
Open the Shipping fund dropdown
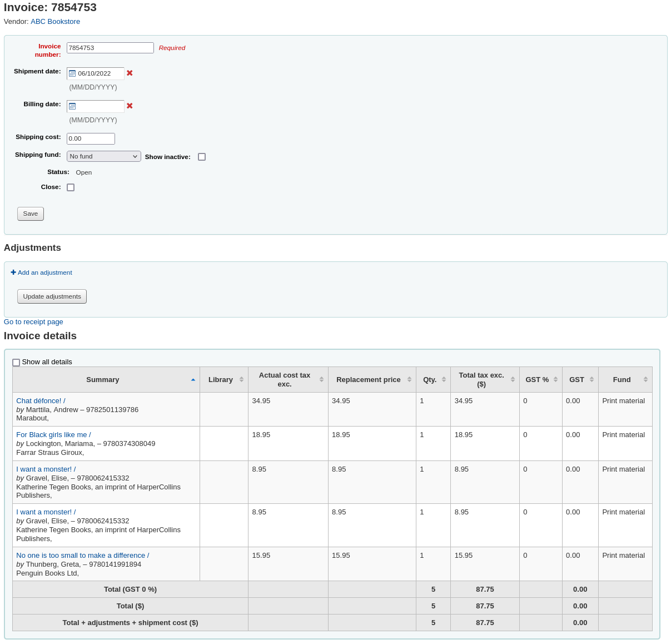click(103, 156)
